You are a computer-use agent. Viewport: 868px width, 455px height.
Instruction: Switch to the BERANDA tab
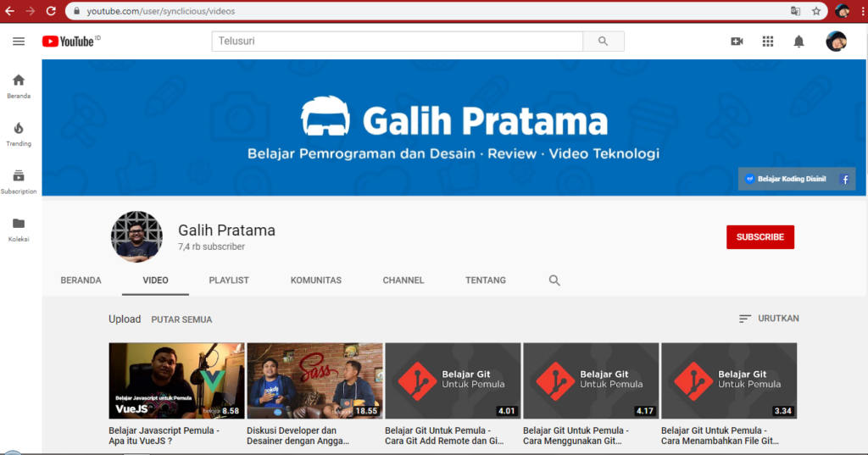point(81,280)
